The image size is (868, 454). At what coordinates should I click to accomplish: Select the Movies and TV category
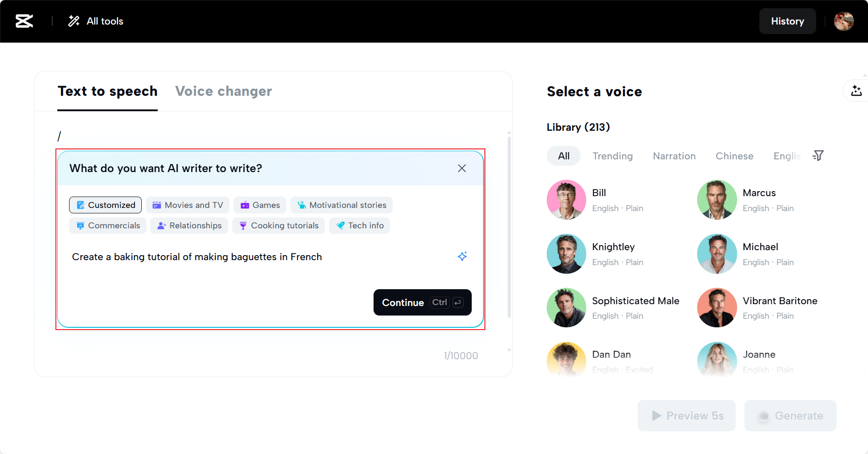coord(188,205)
